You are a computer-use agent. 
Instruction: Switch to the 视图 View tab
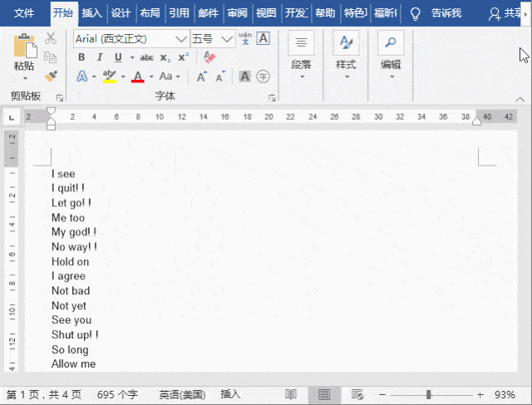click(266, 13)
